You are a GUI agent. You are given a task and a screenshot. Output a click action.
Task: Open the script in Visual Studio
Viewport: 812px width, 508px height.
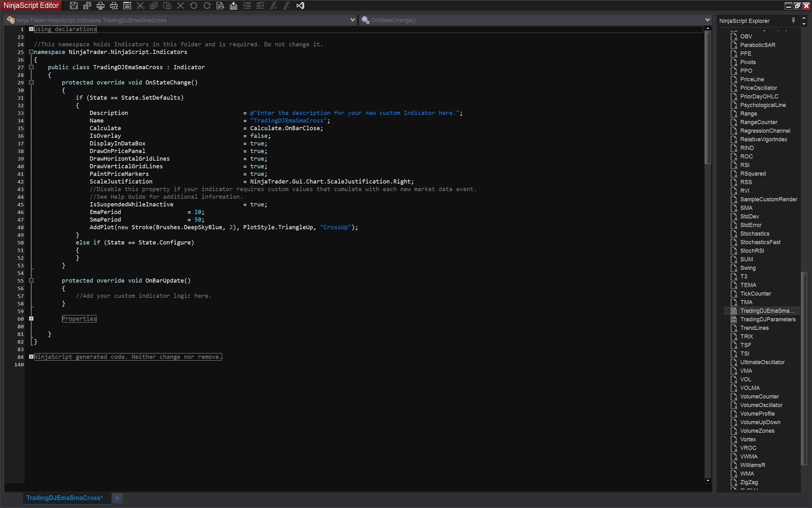pyautogui.click(x=300, y=6)
